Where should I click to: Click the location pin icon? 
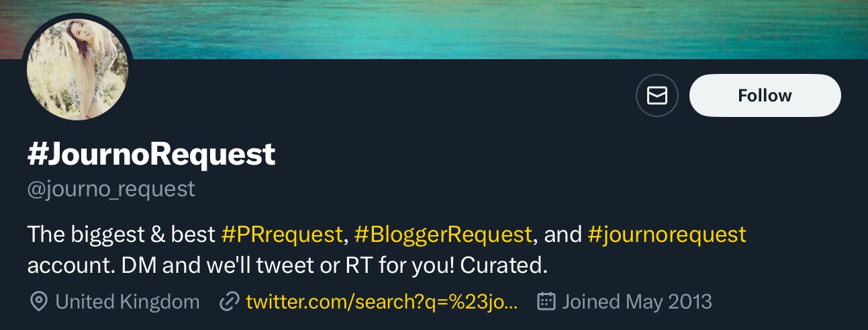click(x=39, y=302)
